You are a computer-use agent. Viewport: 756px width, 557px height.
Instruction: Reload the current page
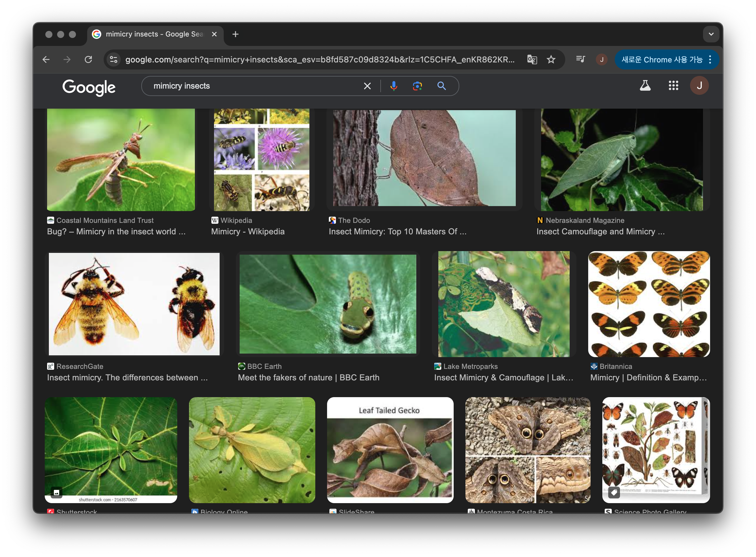(x=88, y=60)
